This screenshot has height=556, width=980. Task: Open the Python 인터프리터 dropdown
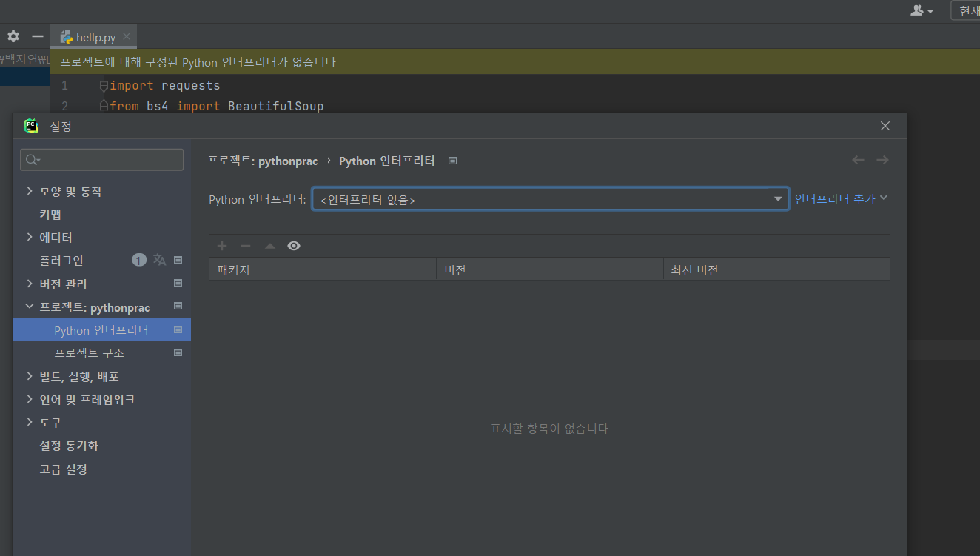click(x=551, y=199)
